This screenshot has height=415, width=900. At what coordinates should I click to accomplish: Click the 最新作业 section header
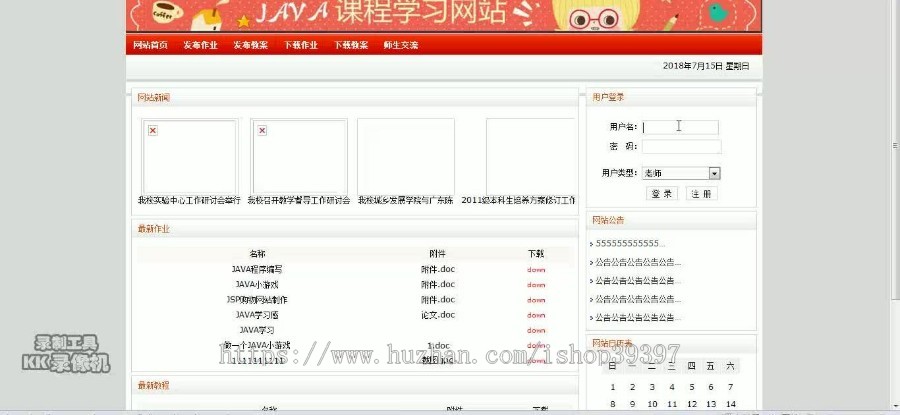(x=154, y=229)
